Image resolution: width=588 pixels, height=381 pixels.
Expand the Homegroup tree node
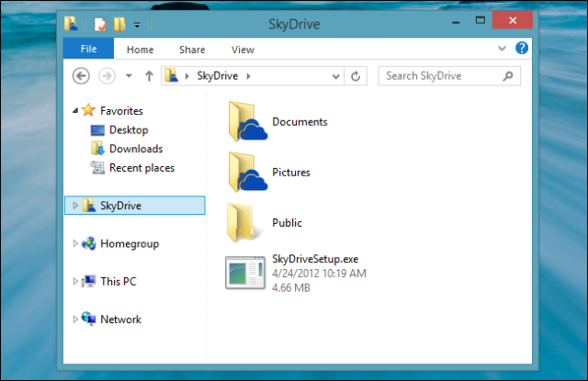pyautogui.click(x=75, y=244)
